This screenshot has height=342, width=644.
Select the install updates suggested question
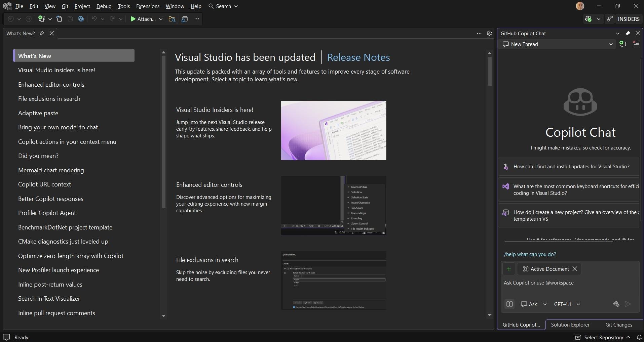568,167
